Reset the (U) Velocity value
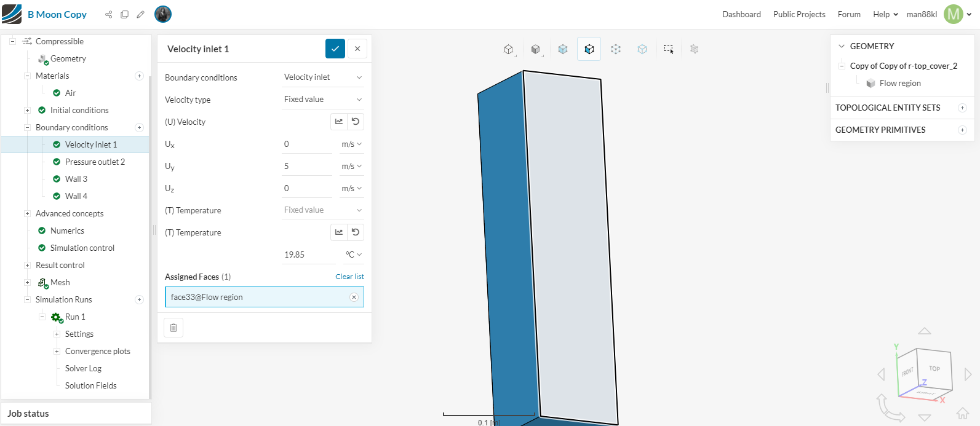The image size is (980, 426). 356,122
